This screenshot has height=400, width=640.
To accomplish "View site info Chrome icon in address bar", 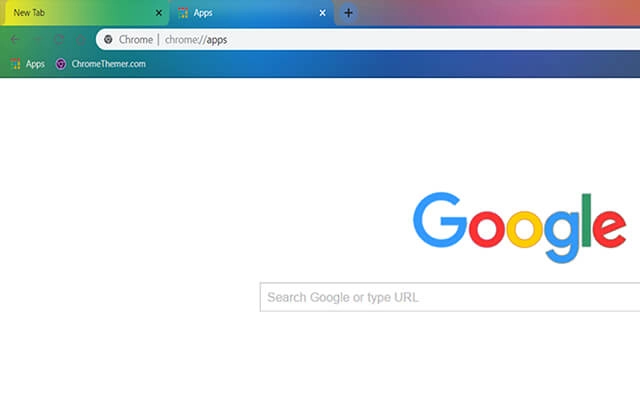I will (108, 40).
